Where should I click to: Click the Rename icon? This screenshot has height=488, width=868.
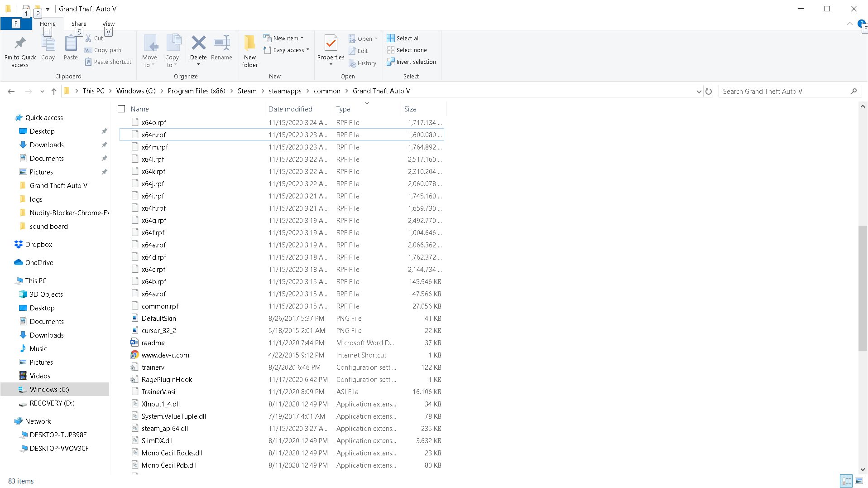[221, 43]
